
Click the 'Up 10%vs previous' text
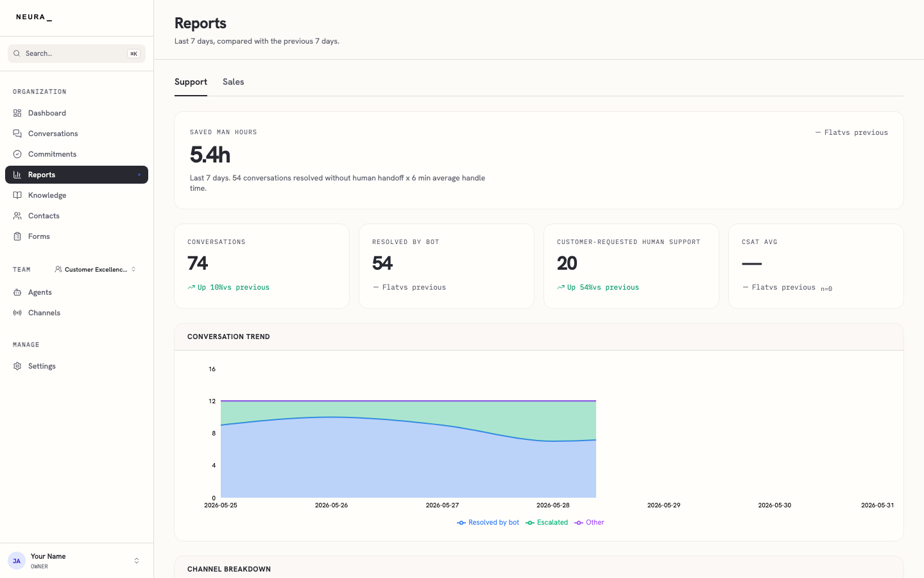pyautogui.click(x=234, y=287)
